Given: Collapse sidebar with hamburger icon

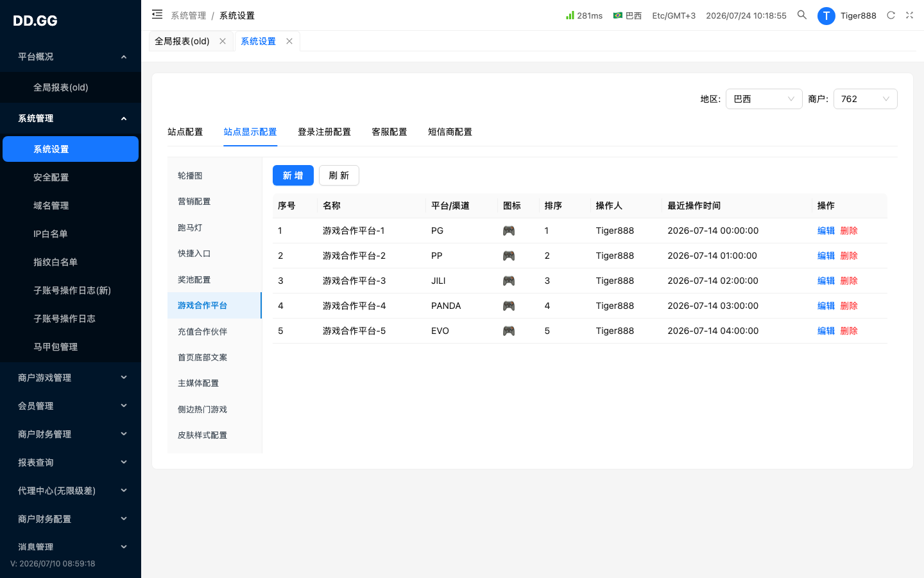Looking at the screenshot, I should point(157,14).
